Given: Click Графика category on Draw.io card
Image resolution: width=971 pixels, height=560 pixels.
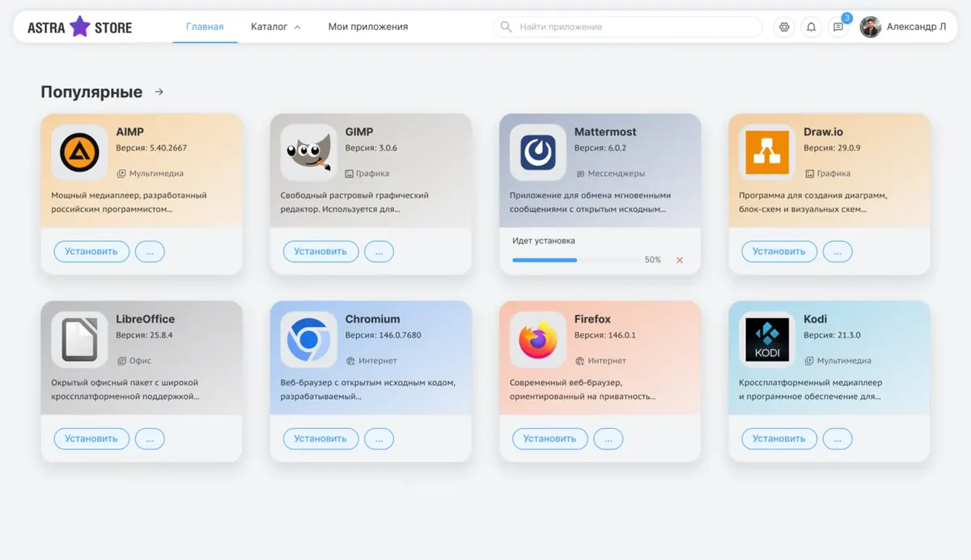Looking at the screenshot, I should point(827,173).
